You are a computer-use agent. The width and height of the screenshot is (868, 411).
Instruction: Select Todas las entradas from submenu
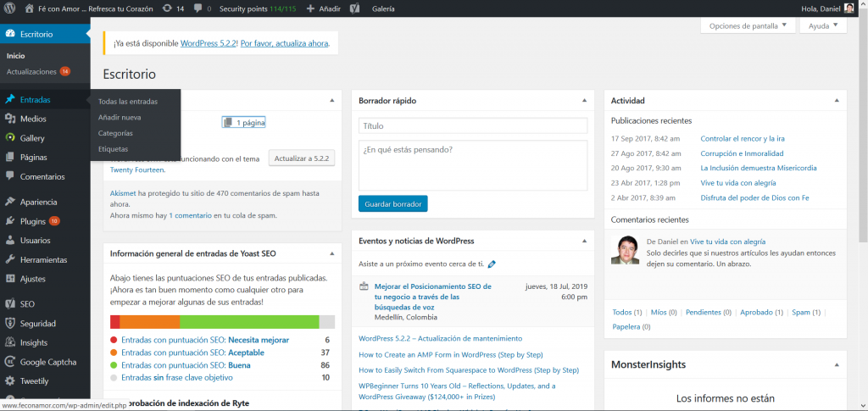[x=127, y=102]
